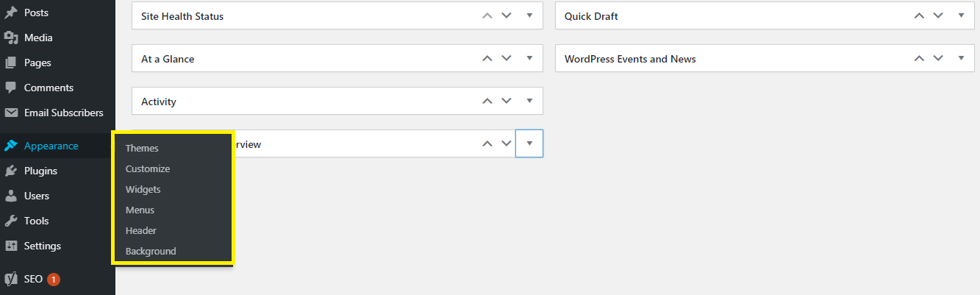Image resolution: width=980 pixels, height=295 pixels.
Task: Open Themes in Appearance submenu
Action: coord(142,148)
